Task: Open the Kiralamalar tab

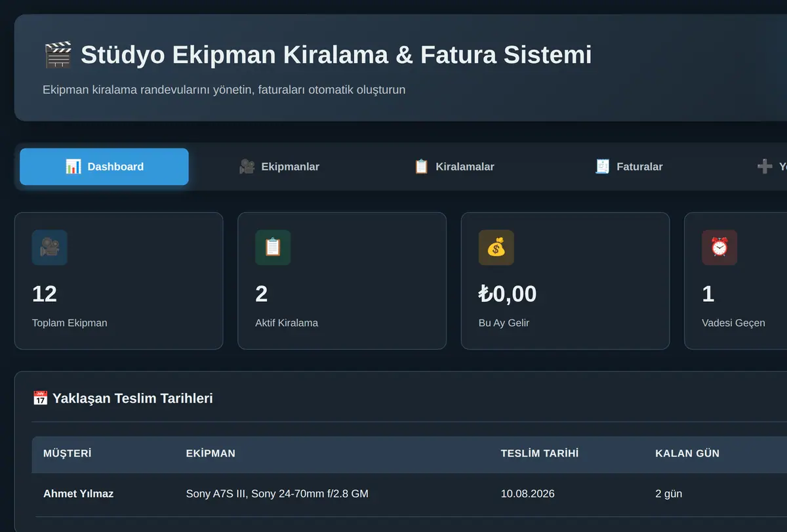Action: point(454,167)
